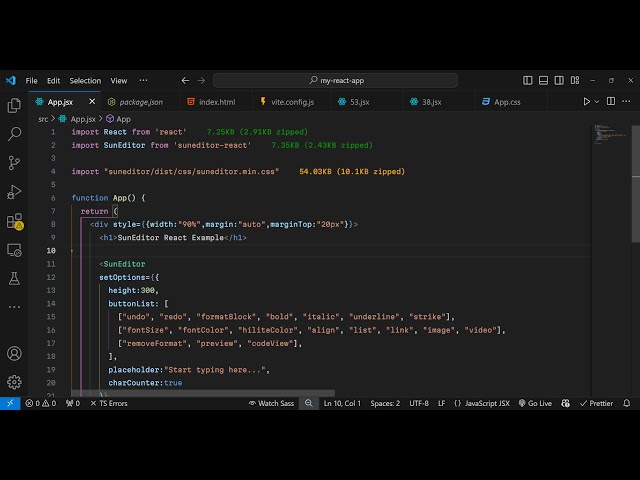Toggle Watch Sass in status bar
Image resolution: width=640 pixels, height=480 pixels.
pyautogui.click(x=270, y=403)
